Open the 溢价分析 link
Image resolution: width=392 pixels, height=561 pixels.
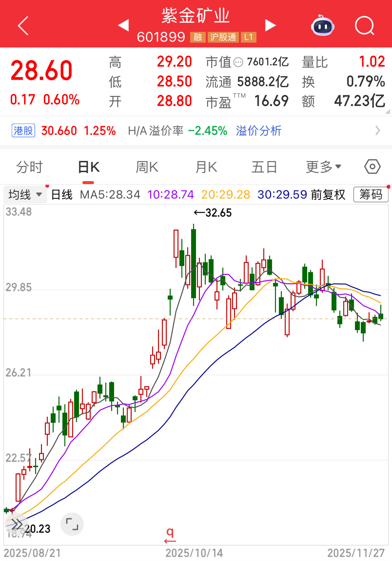[258, 131]
